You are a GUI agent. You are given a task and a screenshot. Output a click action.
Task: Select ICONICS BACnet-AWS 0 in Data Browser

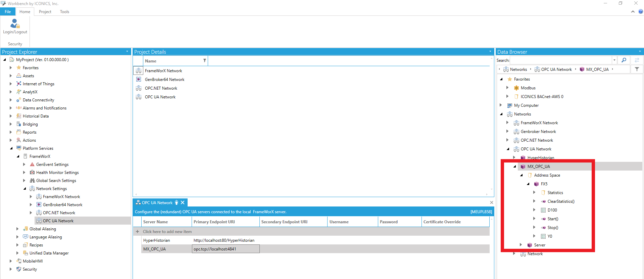click(542, 97)
